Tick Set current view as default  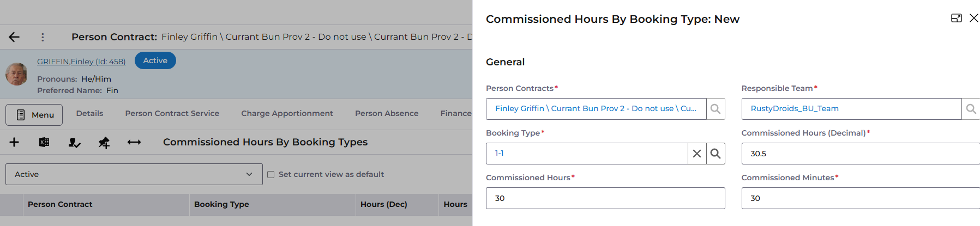pos(271,175)
